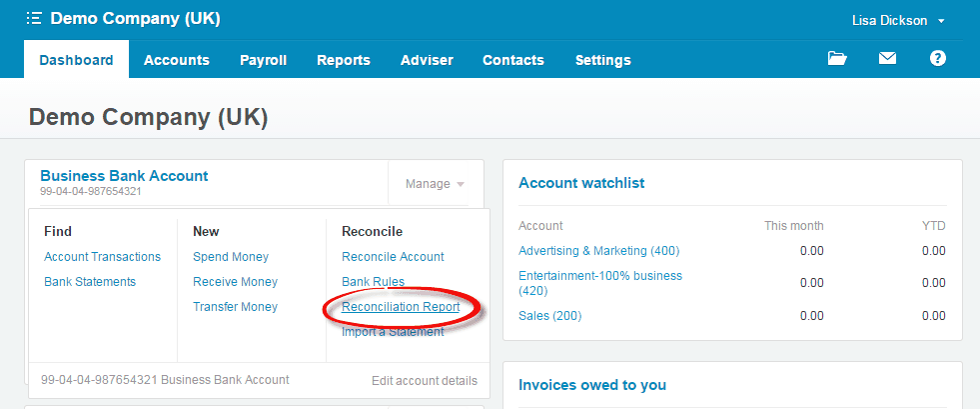Open Bank Statements
The height and width of the screenshot is (409, 980).
tap(90, 282)
